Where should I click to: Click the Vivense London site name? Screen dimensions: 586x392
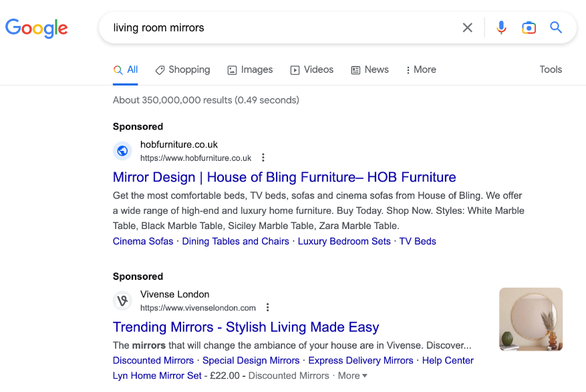(175, 295)
